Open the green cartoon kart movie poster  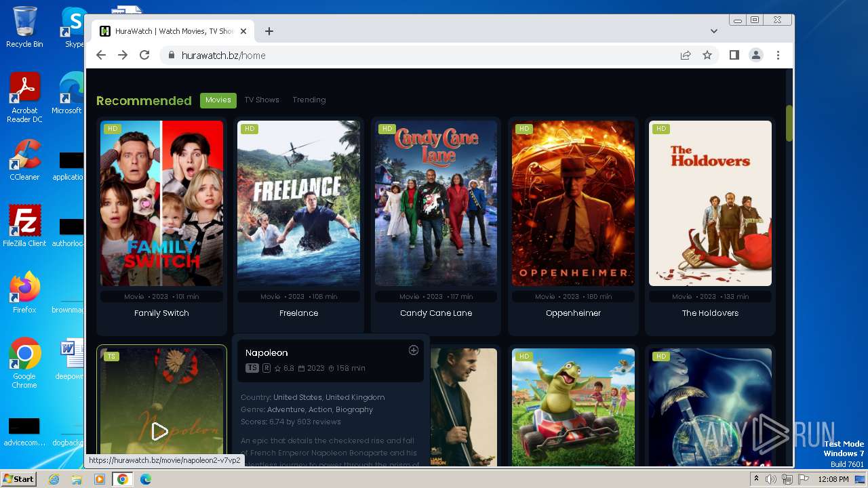(573, 407)
